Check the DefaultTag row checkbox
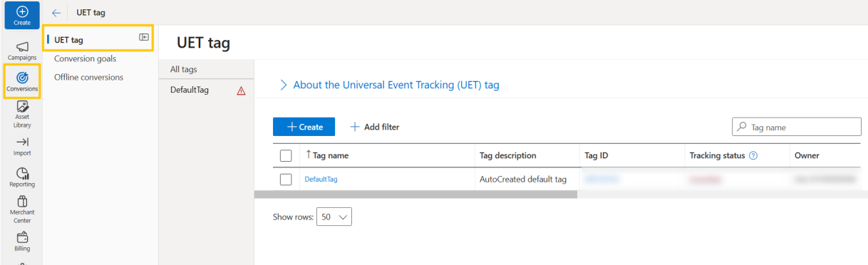868x265 pixels. (x=286, y=180)
